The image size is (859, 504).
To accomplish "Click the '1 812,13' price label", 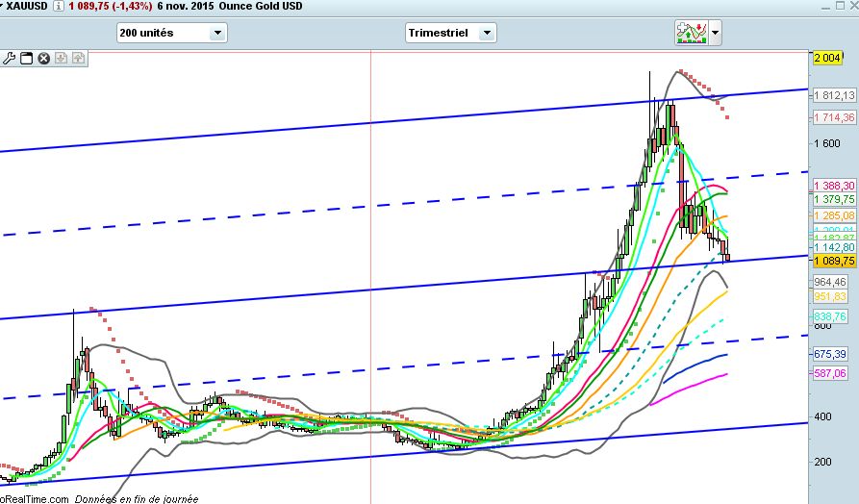I will pos(834,95).
